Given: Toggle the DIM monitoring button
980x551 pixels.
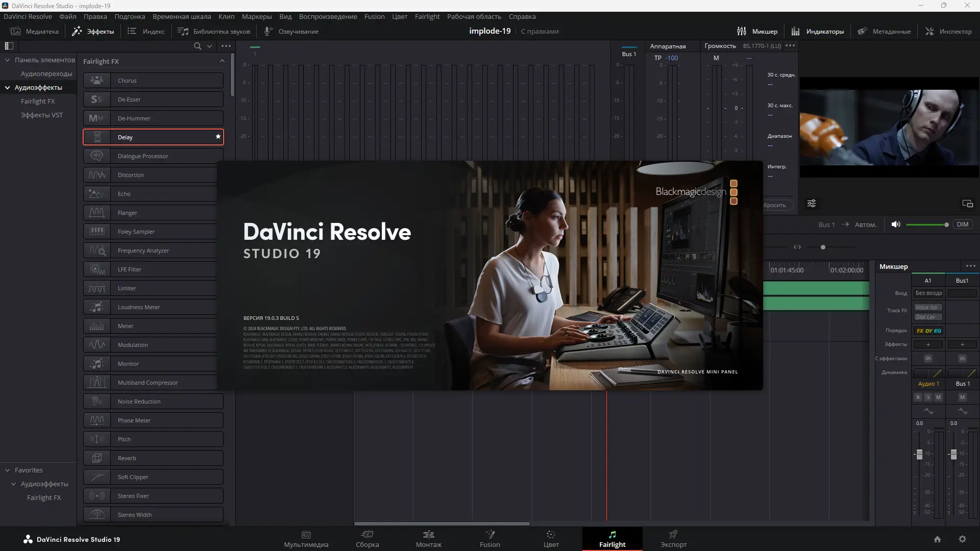Looking at the screenshot, I should tap(962, 224).
